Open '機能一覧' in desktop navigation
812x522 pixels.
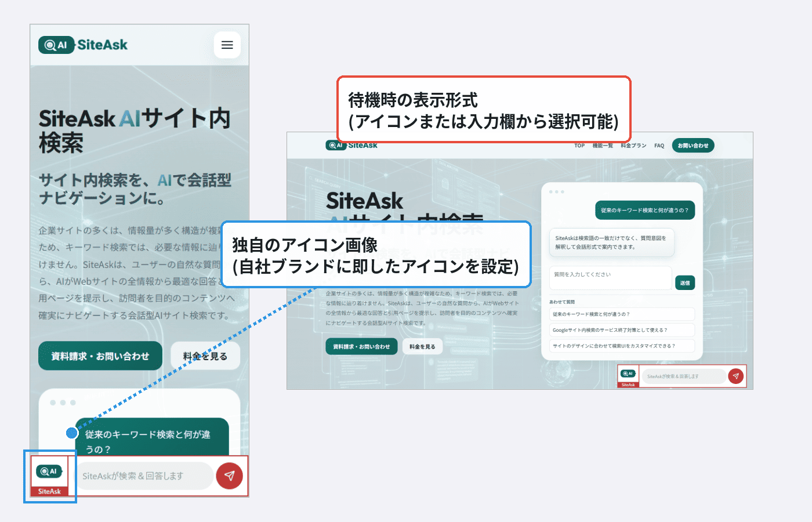pos(603,146)
